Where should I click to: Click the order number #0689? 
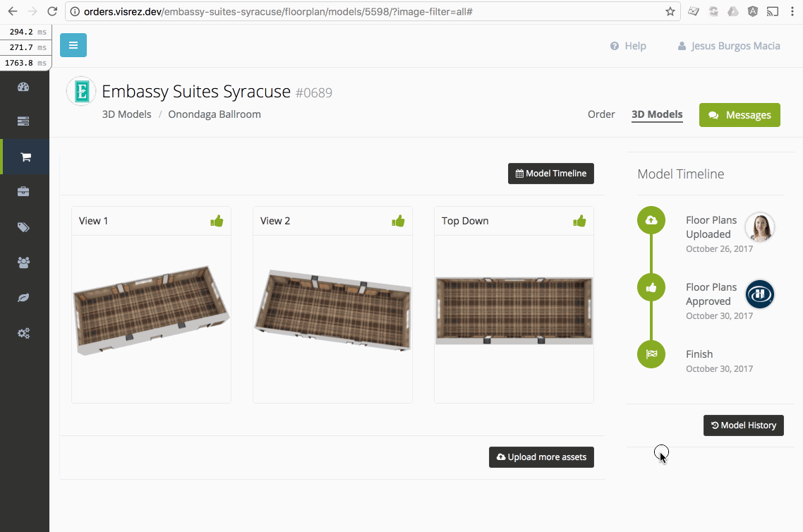[x=314, y=92]
